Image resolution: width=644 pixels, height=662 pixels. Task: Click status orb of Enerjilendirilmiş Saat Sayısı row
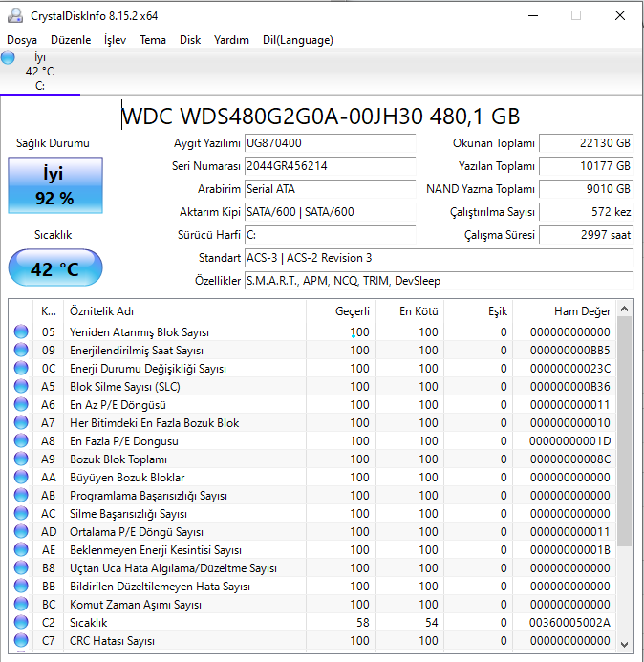click(x=21, y=350)
